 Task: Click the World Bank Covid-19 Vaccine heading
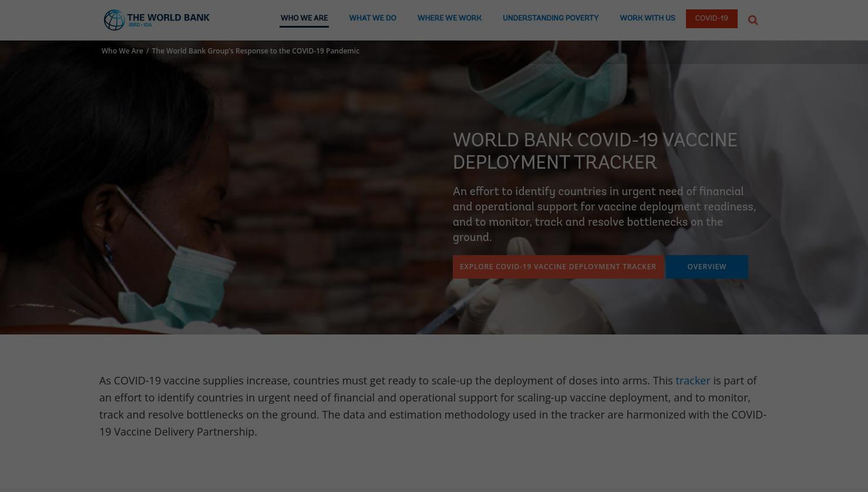click(595, 152)
